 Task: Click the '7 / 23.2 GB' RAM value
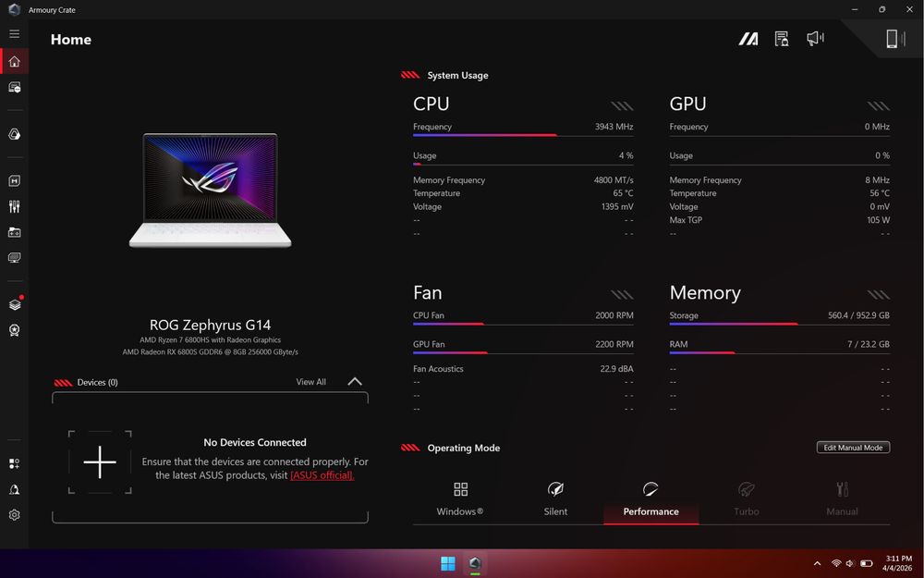[869, 344]
